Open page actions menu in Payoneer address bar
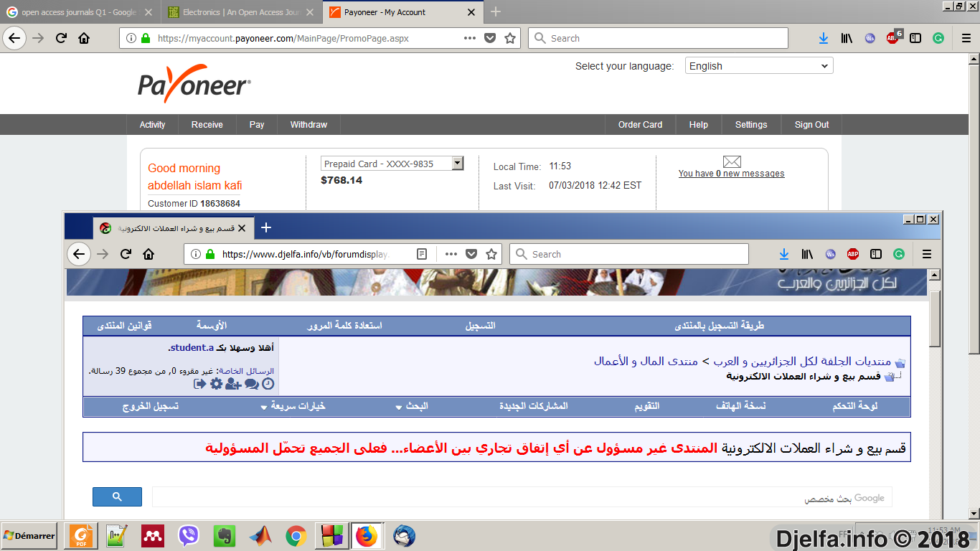 coord(470,38)
